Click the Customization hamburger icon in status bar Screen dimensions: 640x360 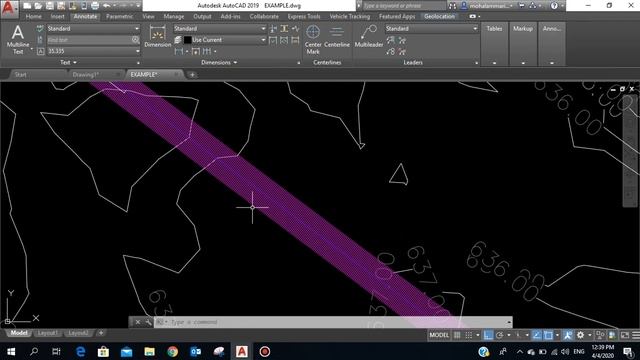coord(636,335)
